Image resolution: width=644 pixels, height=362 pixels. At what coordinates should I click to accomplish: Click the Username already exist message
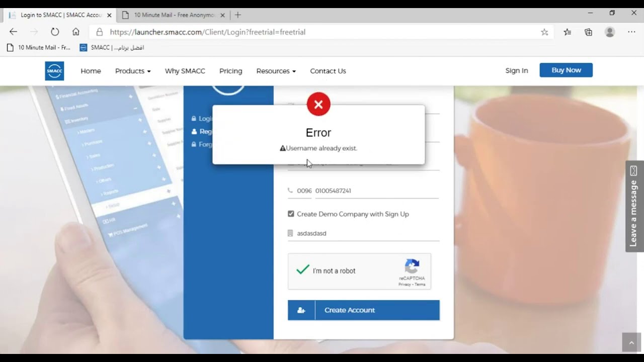(318, 148)
